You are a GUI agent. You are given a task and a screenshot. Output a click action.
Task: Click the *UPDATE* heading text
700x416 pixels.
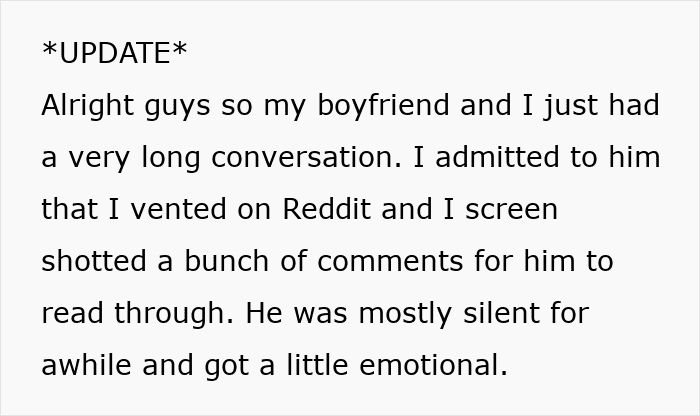(114, 54)
